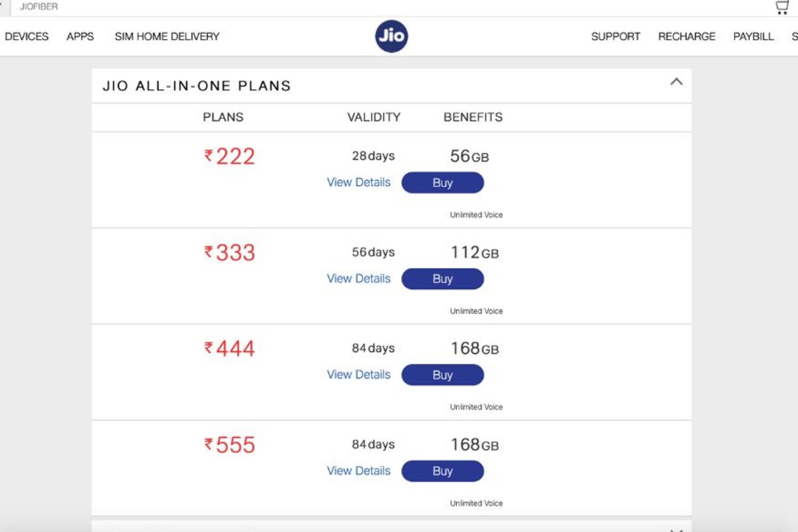Click the Jio logo icon
Screen dimensions: 798x532
pos(391,36)
